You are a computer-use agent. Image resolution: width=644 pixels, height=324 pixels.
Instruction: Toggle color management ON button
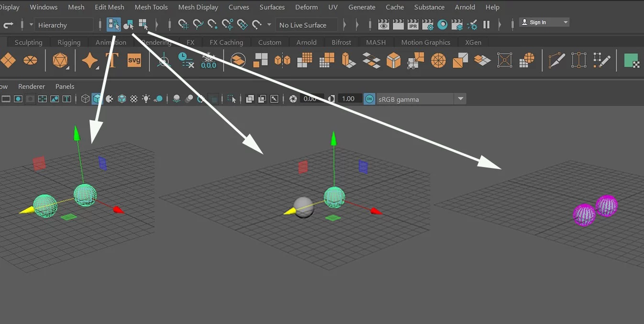[369, 99]
